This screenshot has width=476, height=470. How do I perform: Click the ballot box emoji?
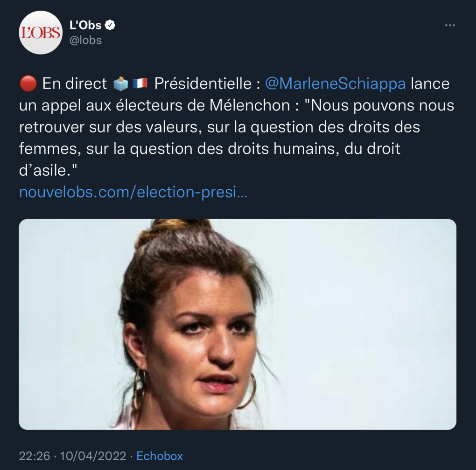pos(120,84)
